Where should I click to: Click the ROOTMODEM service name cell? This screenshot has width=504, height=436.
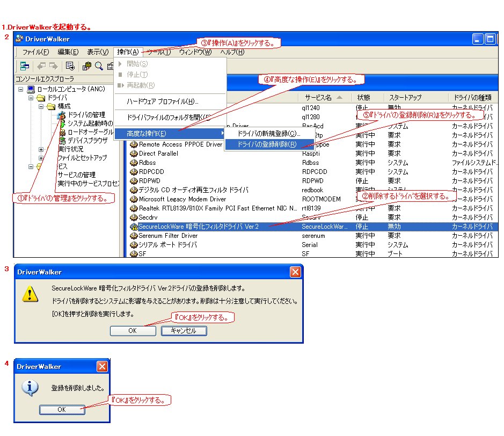tap(321, 199)
